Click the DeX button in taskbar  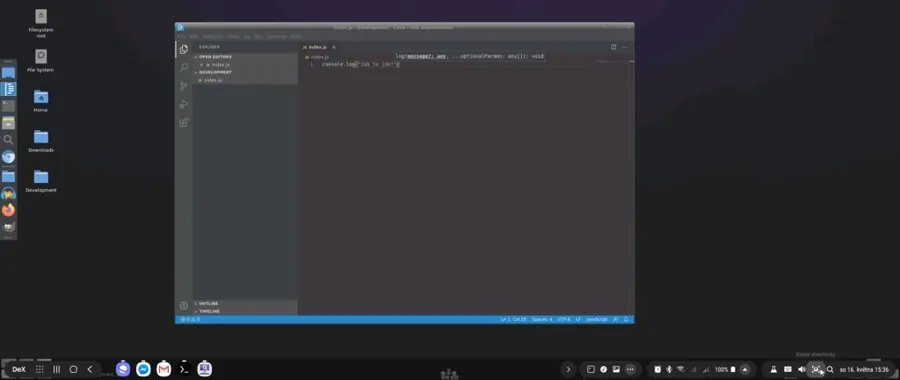[x=19, y=369]
